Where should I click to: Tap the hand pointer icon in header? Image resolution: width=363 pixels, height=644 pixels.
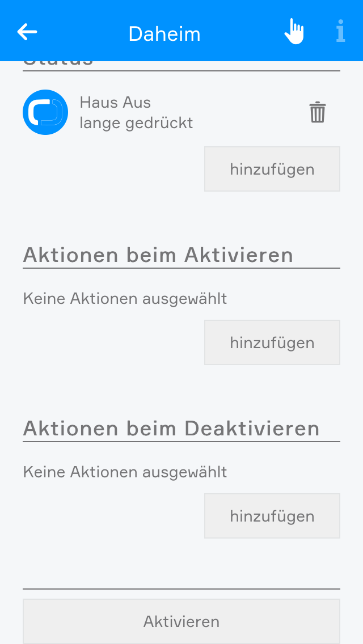click(x=294, y=32)
